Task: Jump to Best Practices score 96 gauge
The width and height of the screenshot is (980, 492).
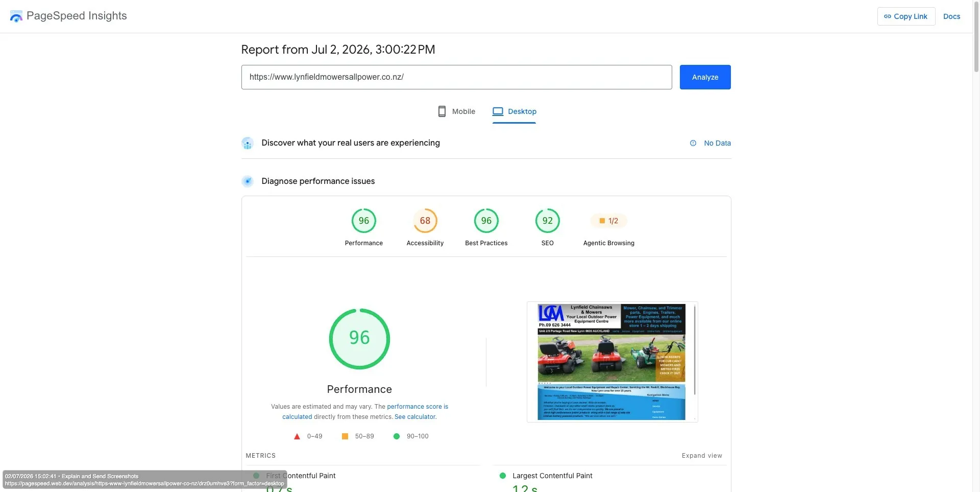Action: (x=486, y=221)
